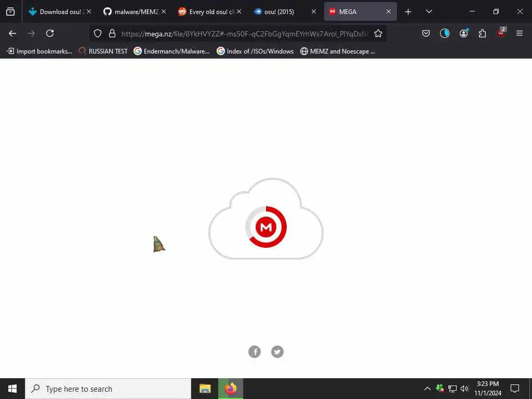Click the Type here to search box

(x=108, y=389)
